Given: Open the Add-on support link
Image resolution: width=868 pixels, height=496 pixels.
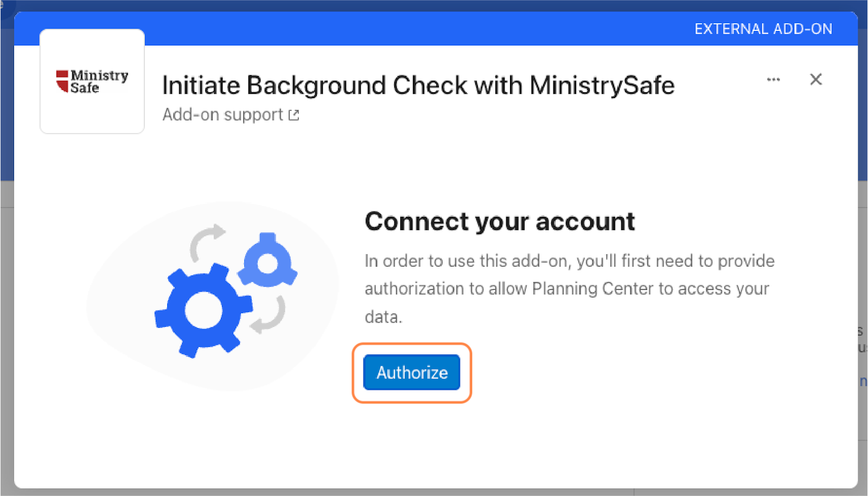Looking at the screenshot, I should tap(223, 115).
